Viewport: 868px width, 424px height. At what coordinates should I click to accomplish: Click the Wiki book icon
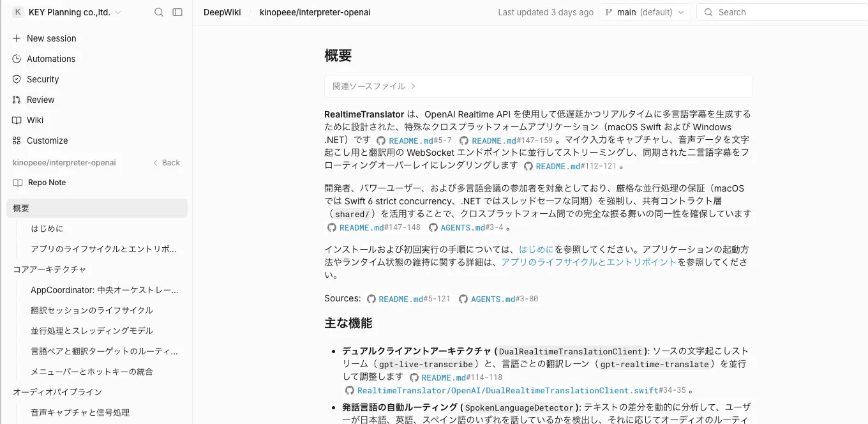[17, 120]
